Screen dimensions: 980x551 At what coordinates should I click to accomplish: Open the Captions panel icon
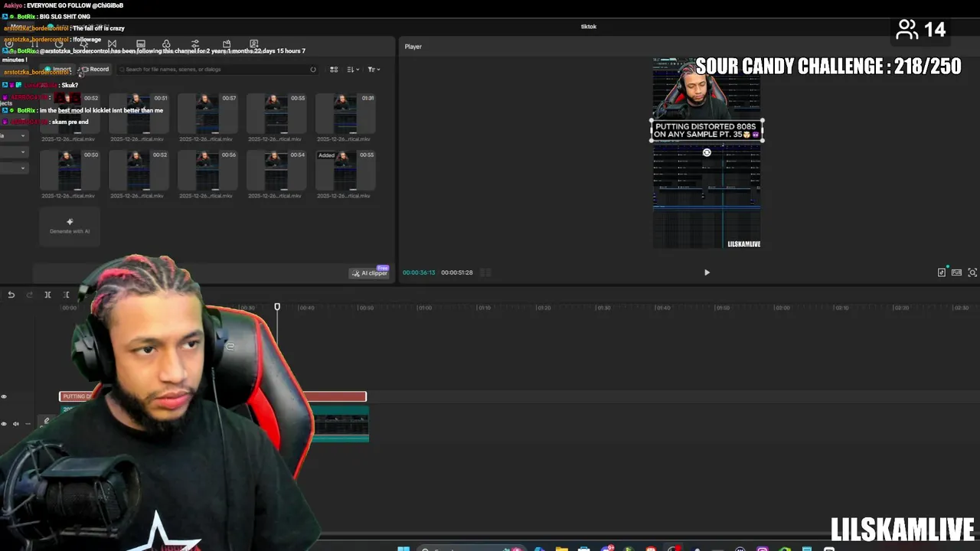pyautogui.click(x=140, y=44)
